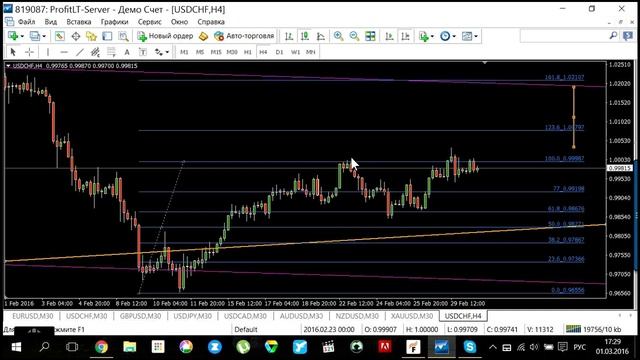This screenshot has width=640, height=360.
Task: Select the Fibonacci retracement tool
Action: (x=111, y=52)
